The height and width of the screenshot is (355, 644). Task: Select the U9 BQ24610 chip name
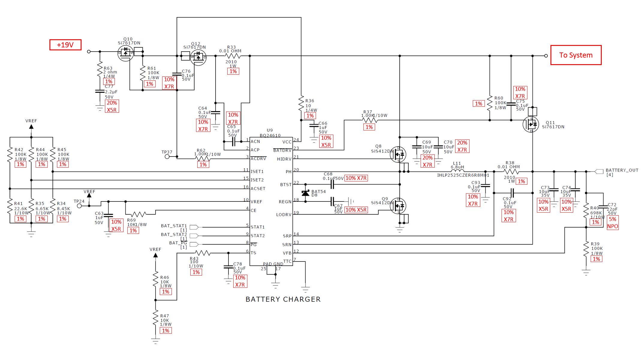(x=270, y=135)
